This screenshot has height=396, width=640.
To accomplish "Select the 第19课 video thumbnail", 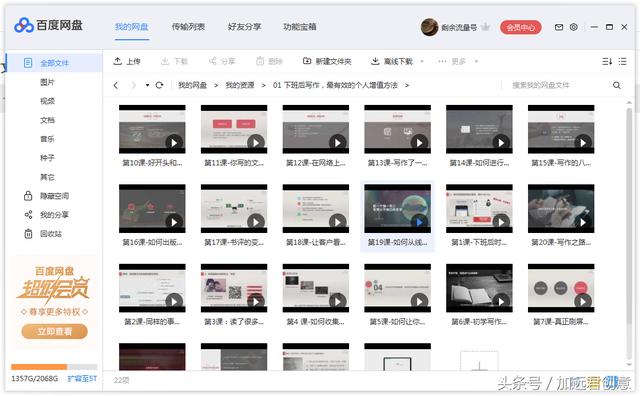I will coord(397,209).
